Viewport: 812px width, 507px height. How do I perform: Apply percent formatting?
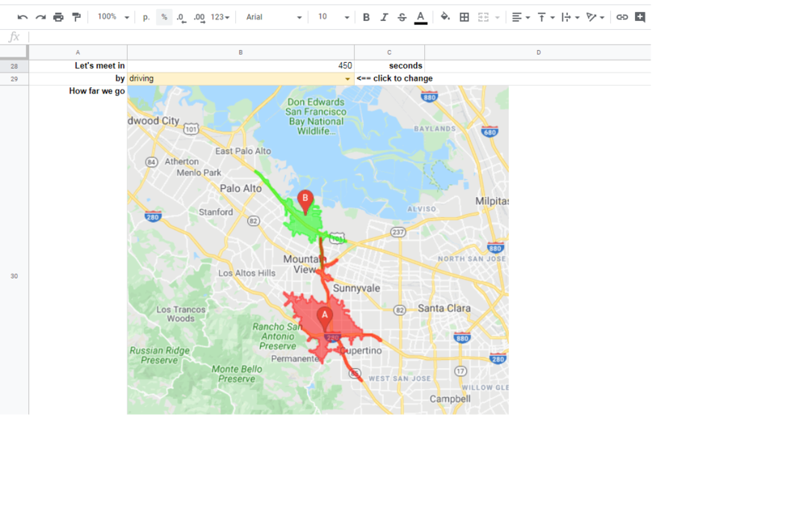[x=164, y=16]
